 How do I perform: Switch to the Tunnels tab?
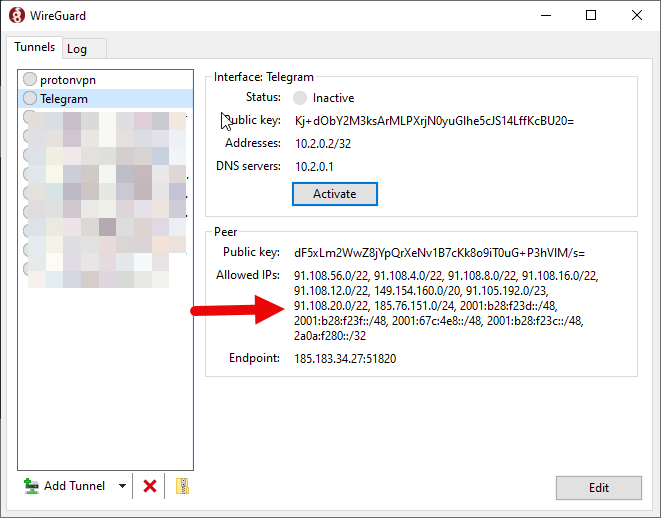point(35,47)
